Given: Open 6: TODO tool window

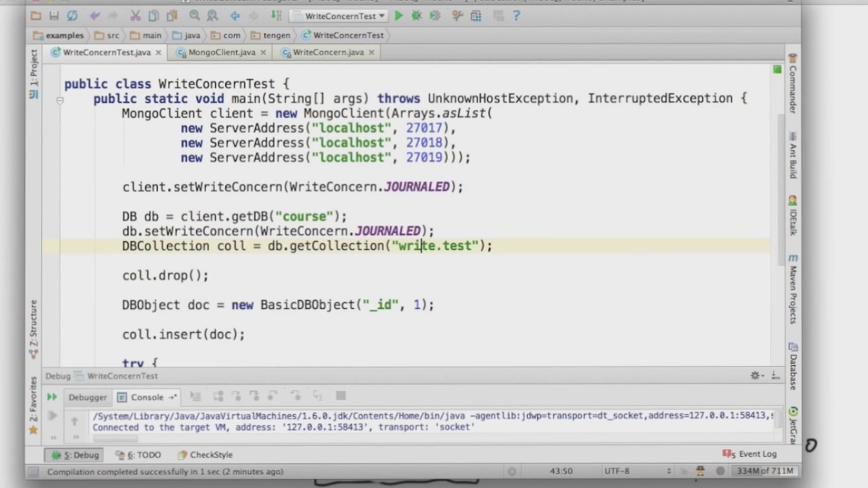Looking at the screenshot, I should (139, 455).
